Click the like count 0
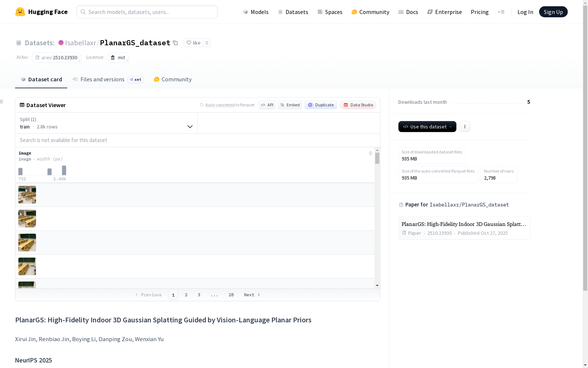The height and width of the screenshot is (368, 588). tap(207, 43)
